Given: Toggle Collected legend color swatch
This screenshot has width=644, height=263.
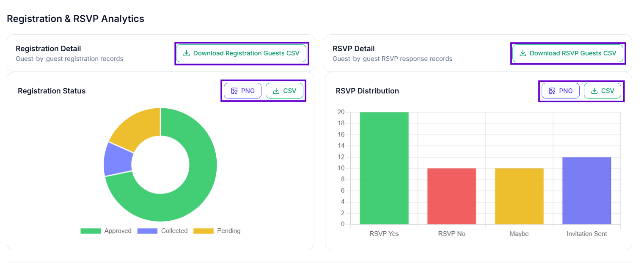Looking at the screenshot, I should pos(148,231).
